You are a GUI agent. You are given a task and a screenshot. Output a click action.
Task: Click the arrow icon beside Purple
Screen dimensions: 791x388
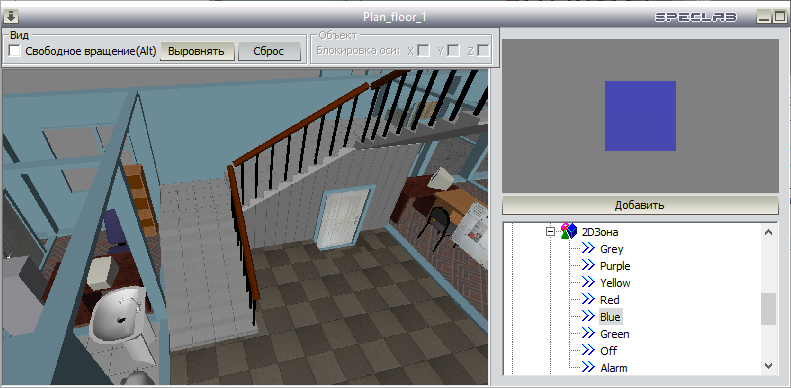pyautogui.click(x=588, y=265)
